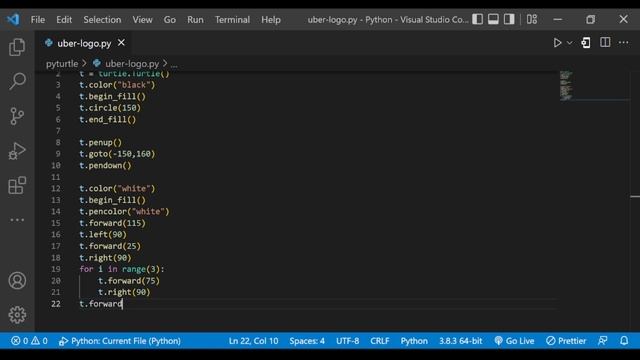Open errors and warnings status indicator
640x360 pixels.
[x=29, y=341]
